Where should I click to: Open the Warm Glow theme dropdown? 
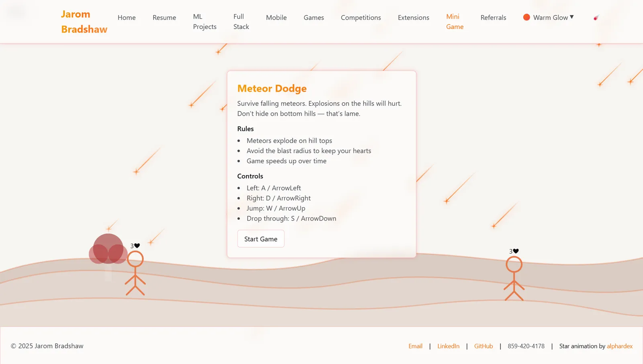click(x=549, y=17)
